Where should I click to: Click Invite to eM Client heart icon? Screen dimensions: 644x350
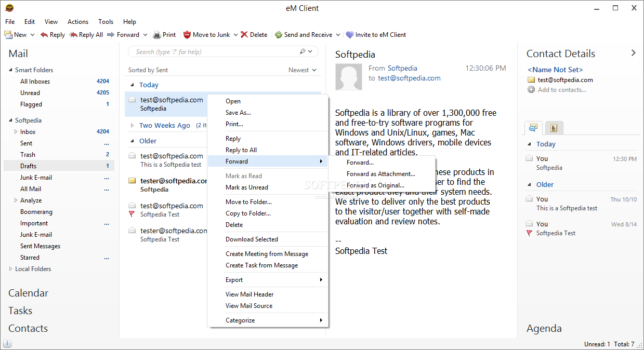pyautogui.click(x=350, y=35)
